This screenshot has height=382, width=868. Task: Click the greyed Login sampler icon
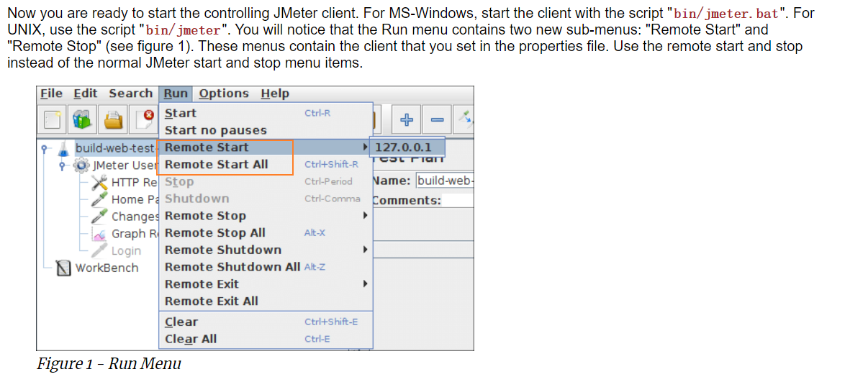[x=99, y=251]
